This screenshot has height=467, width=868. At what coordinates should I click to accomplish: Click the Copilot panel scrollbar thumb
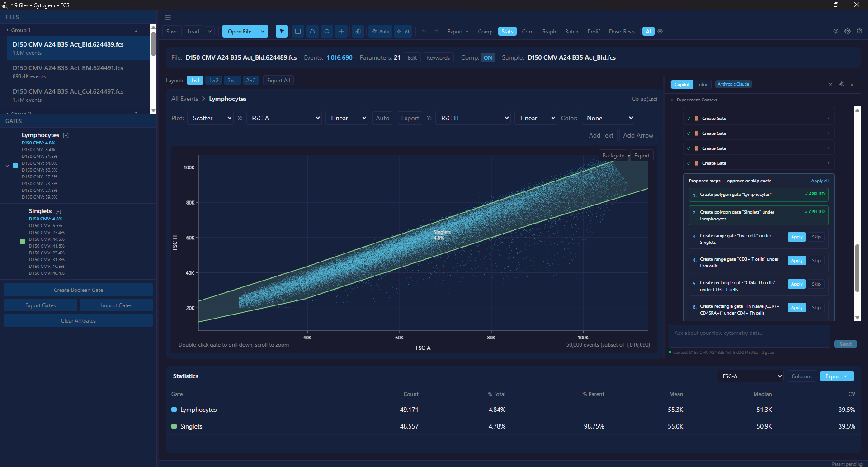point(857,268)
